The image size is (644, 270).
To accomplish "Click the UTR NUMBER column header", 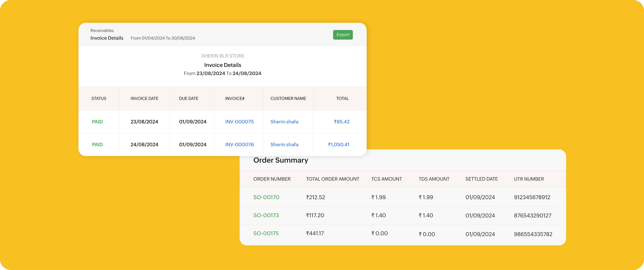I will 529,179.
